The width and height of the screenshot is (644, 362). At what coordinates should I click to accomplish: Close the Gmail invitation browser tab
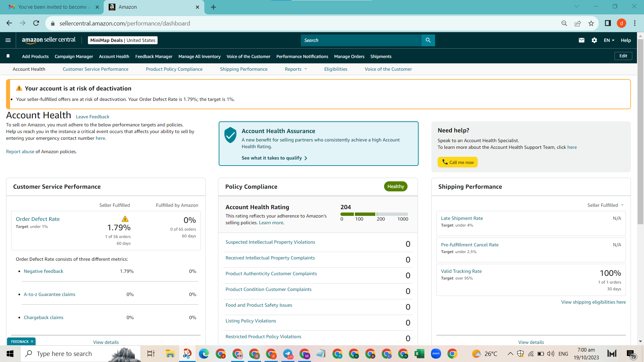pyautogui.click(x=97, y=7)
